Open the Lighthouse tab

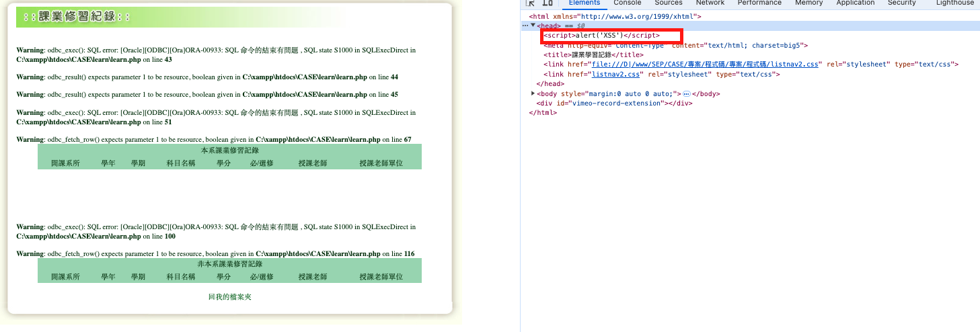coord(955,3)
